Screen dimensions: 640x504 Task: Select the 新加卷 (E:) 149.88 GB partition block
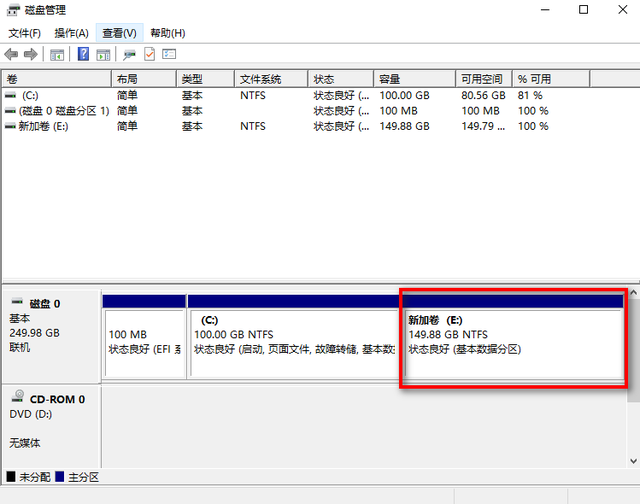click(x=513, y=337)
